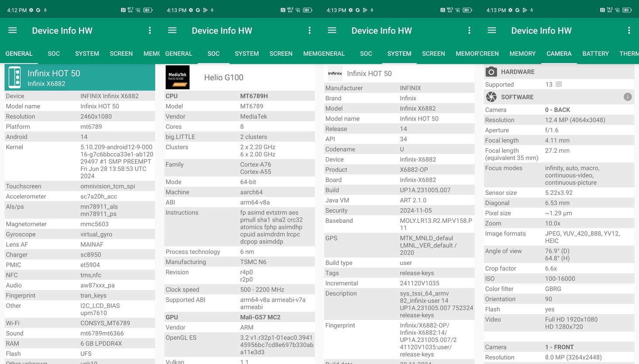Open hamburger menu in third Device Info panel
Image resolution: width=639 pixels, height=364 pixels.
click(x=332, y=31)
